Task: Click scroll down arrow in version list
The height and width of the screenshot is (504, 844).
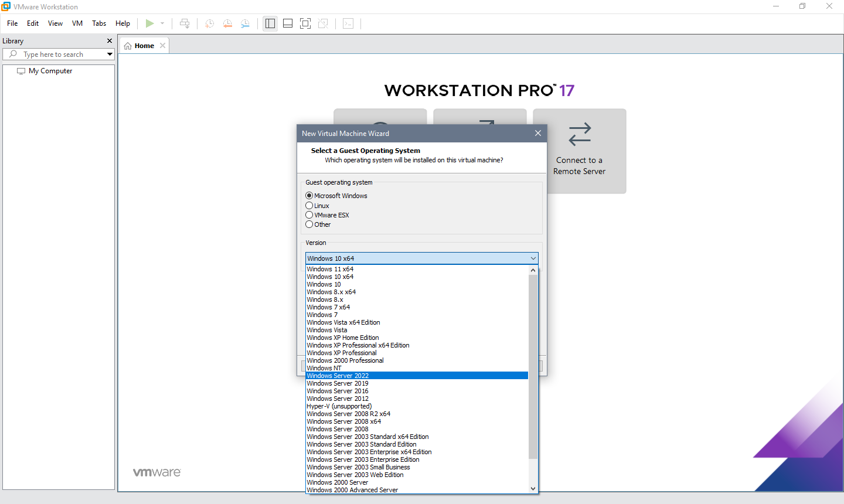Action: pos(533,489)
